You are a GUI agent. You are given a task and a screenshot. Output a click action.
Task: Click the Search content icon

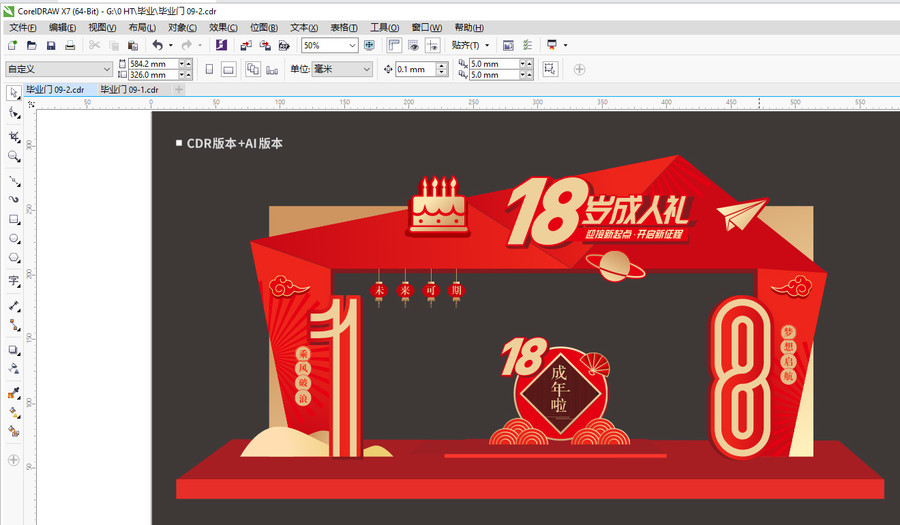tap(222, 45)
